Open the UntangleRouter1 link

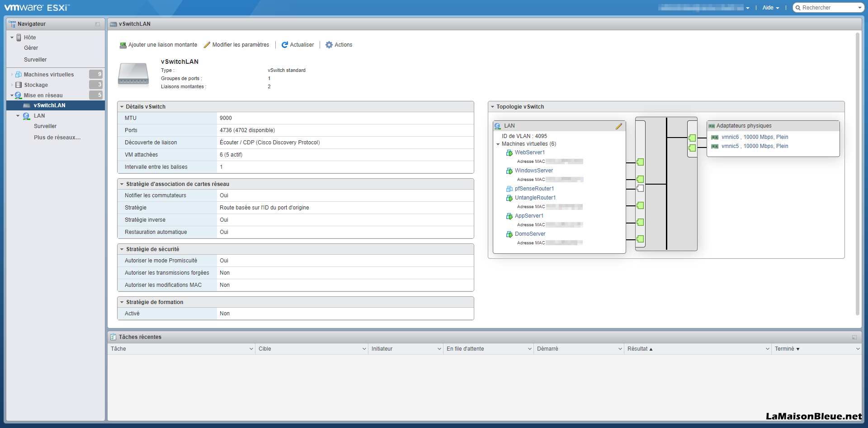[x=535, y=198]
